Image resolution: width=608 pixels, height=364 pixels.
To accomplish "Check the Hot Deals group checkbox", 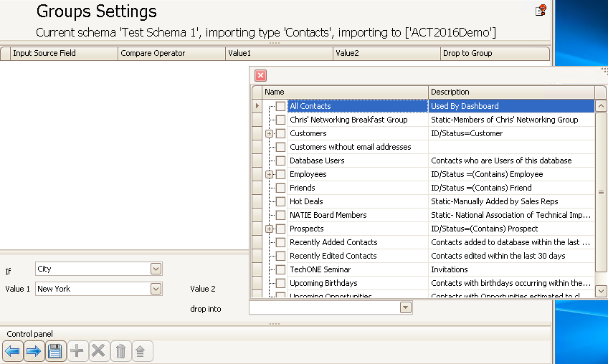I will coord(281,201).
